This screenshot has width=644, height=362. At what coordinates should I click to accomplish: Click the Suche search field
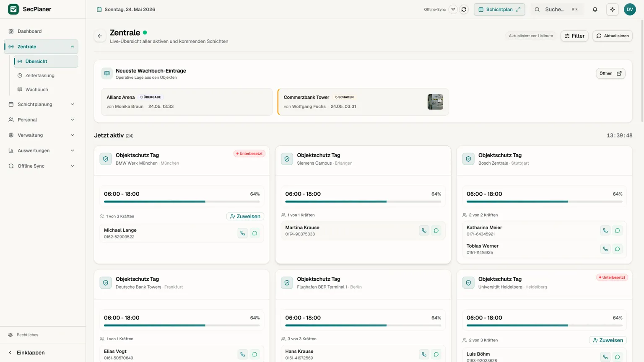[557, 9]
